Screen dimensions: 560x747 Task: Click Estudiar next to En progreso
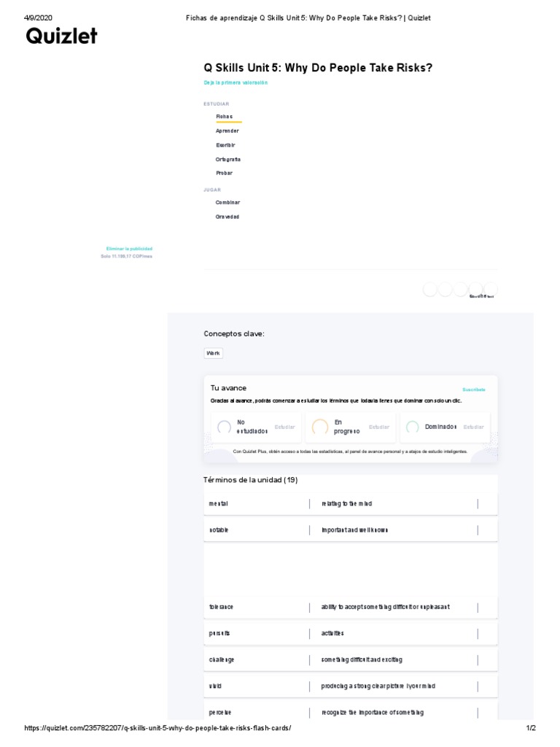click(x=378, y=427)
